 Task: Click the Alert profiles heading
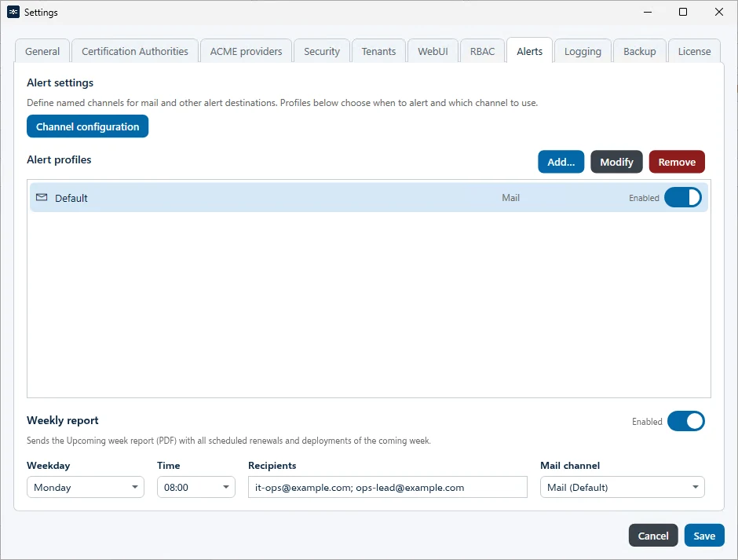[59, 159]
